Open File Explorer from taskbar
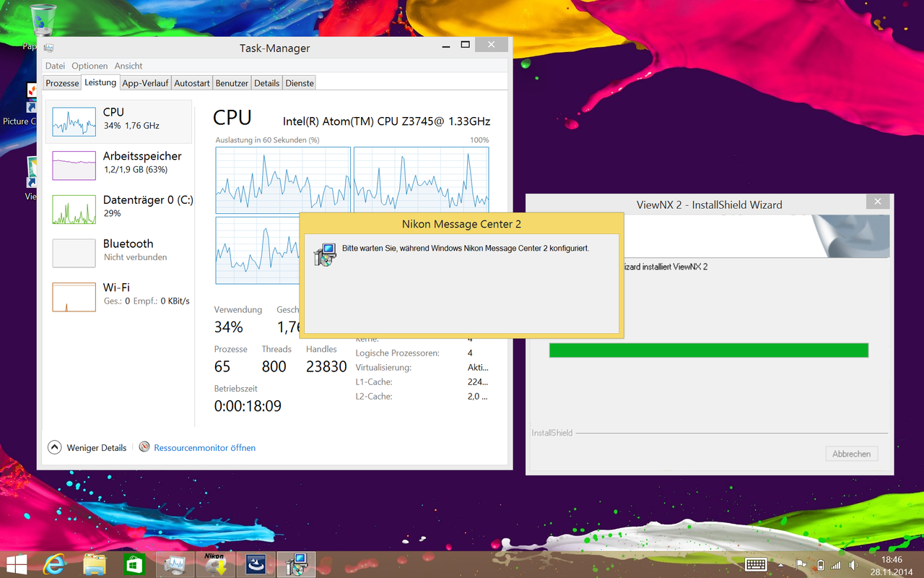Image resolution: width=924 pixels, height=578 pixels. click(x=95, y=564)
